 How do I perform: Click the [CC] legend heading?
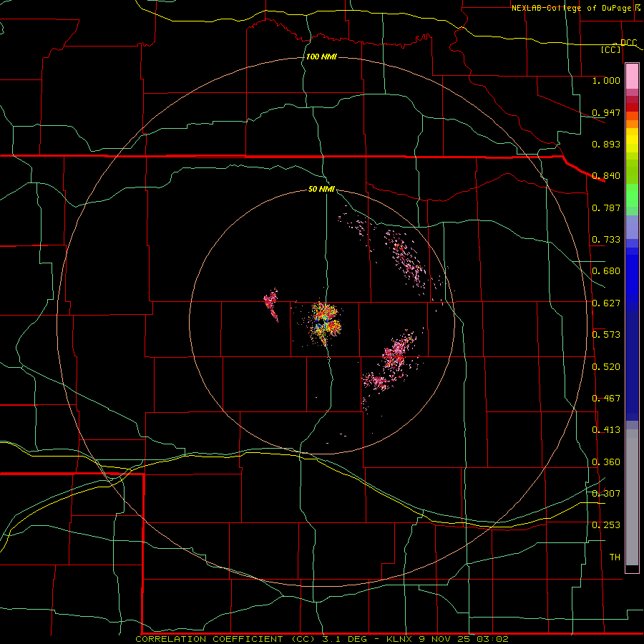pos(611,49)
